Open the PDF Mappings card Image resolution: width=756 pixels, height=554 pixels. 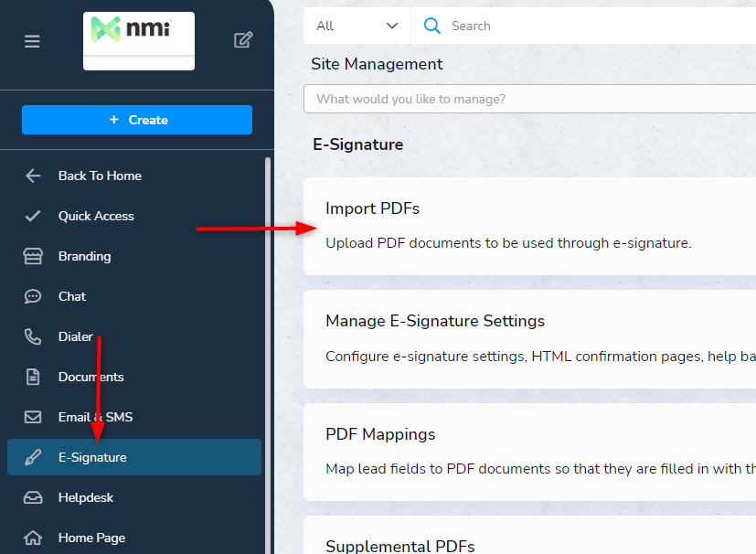pos(529,452)
